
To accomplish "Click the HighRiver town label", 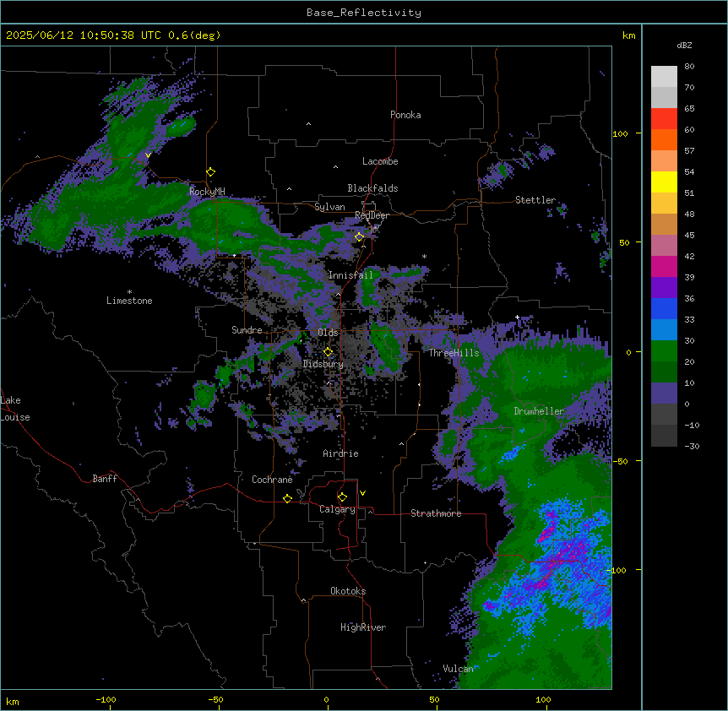I will coord(363,627).
